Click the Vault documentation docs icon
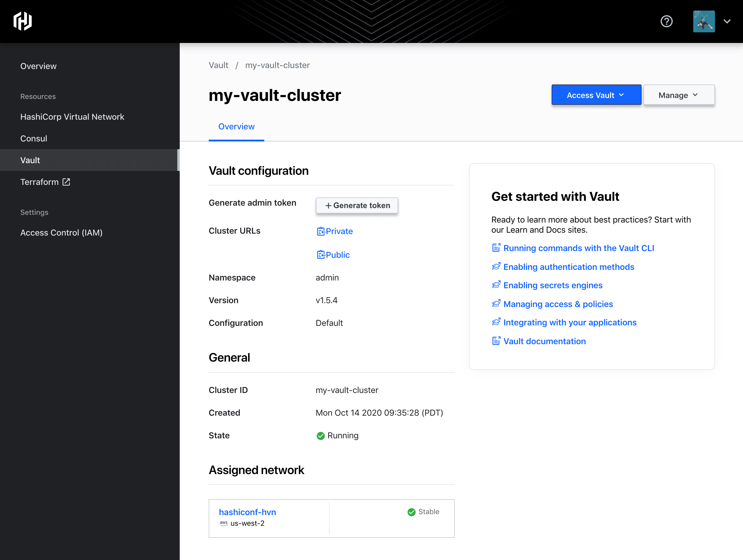The width and height of the screenshot is (743, 560). point(496,341)
